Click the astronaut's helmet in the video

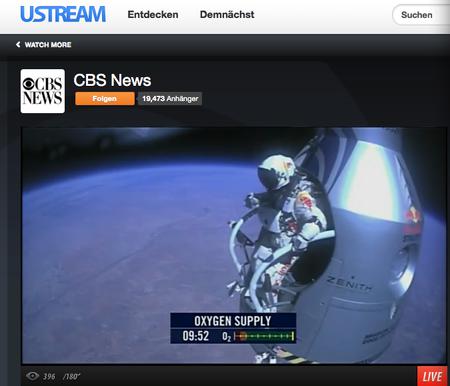(276, 173)
